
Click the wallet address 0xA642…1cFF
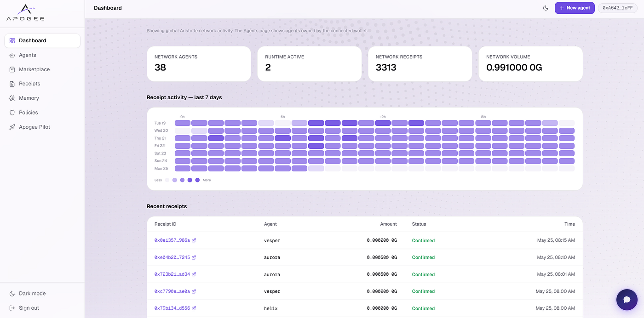617,8
